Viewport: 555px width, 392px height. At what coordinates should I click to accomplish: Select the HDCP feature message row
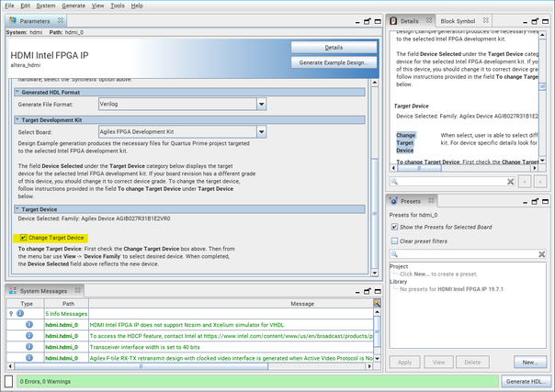click(232, 336)
